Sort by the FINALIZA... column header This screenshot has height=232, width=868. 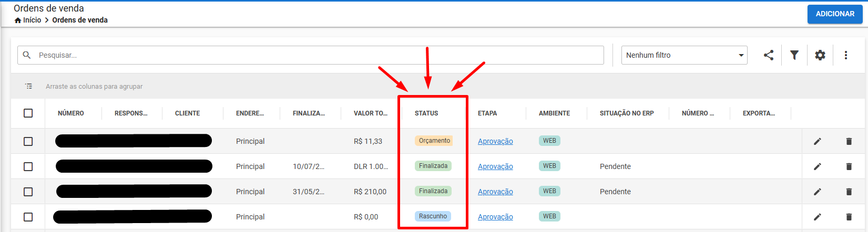(x=309, y=113)
